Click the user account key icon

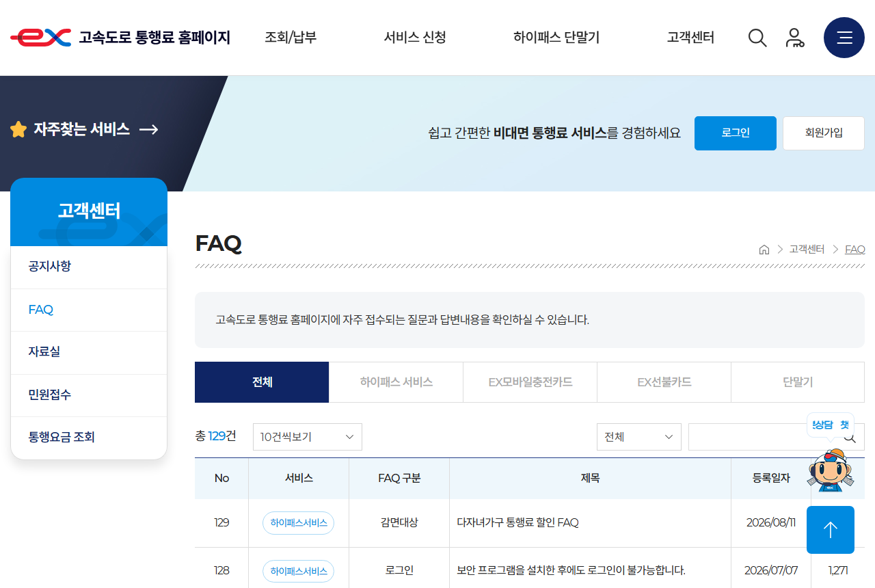794,38
